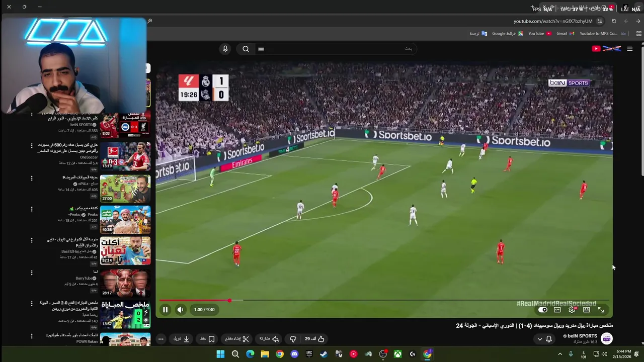Switch to theater mode icon
This screenshot has height=362, width=644.
pos(587,310)
